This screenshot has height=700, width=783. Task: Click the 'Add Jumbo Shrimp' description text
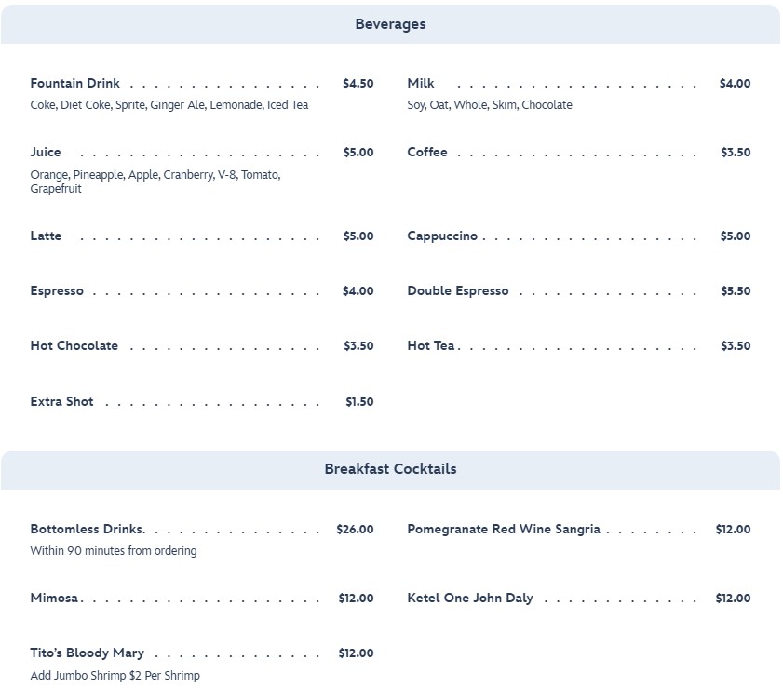(115, 676)
